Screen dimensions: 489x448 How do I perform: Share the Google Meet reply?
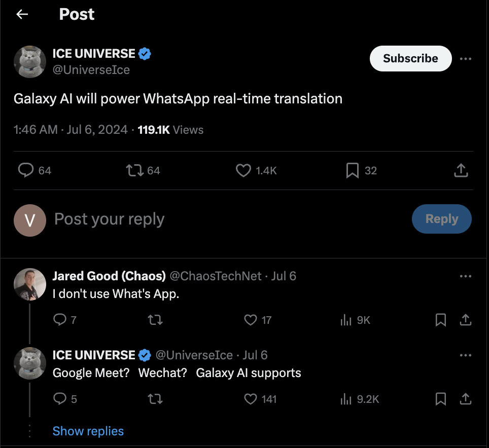point(465,399)
